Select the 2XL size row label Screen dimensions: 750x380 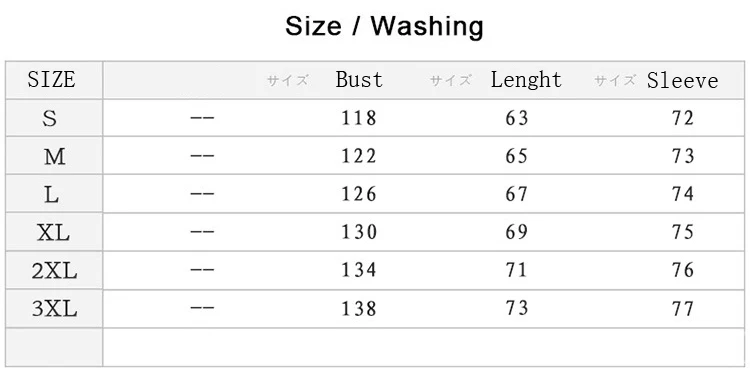pyautogui.click(x=54, y=271)
